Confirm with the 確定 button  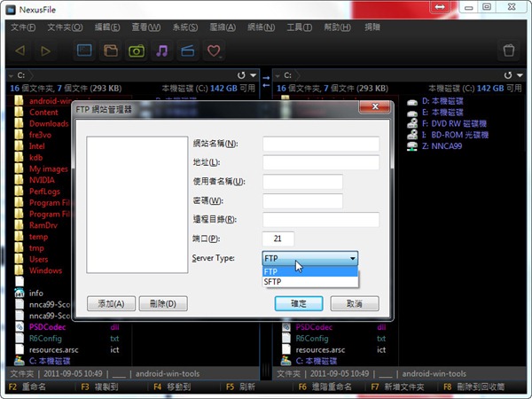[x=299, y=303]
